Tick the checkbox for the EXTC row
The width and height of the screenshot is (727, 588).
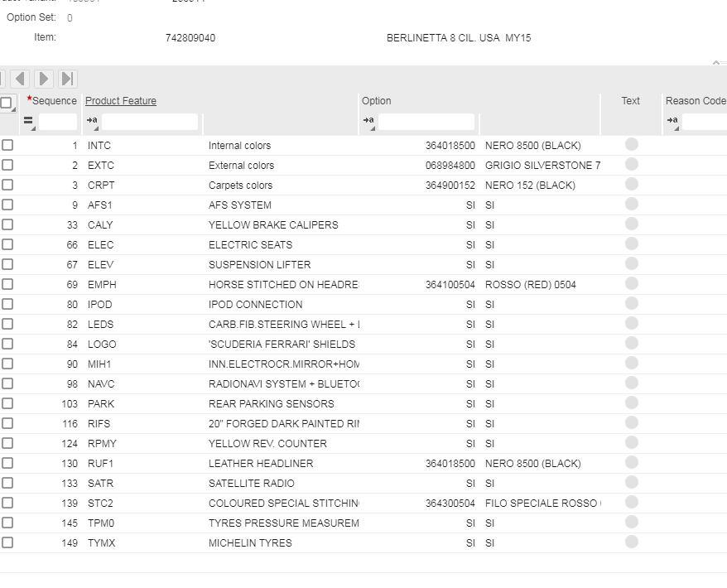click(7, 165)
